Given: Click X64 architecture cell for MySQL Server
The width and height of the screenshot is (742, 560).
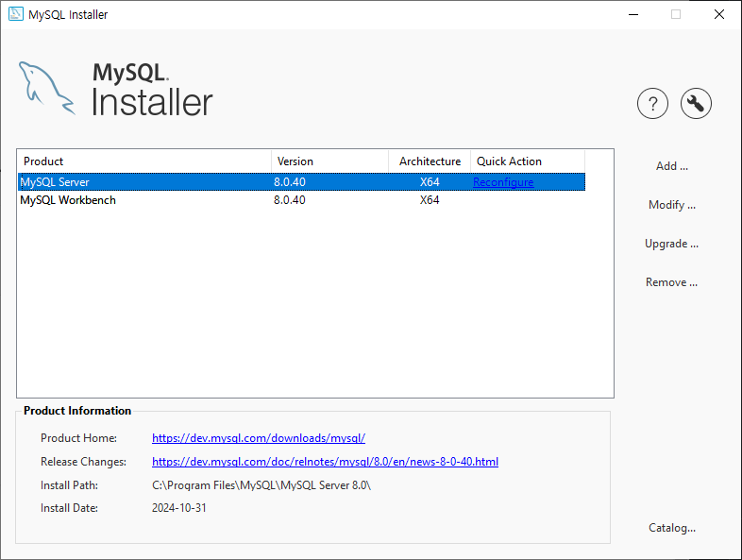Looking at the screenshot, I should tap(430, 181).
